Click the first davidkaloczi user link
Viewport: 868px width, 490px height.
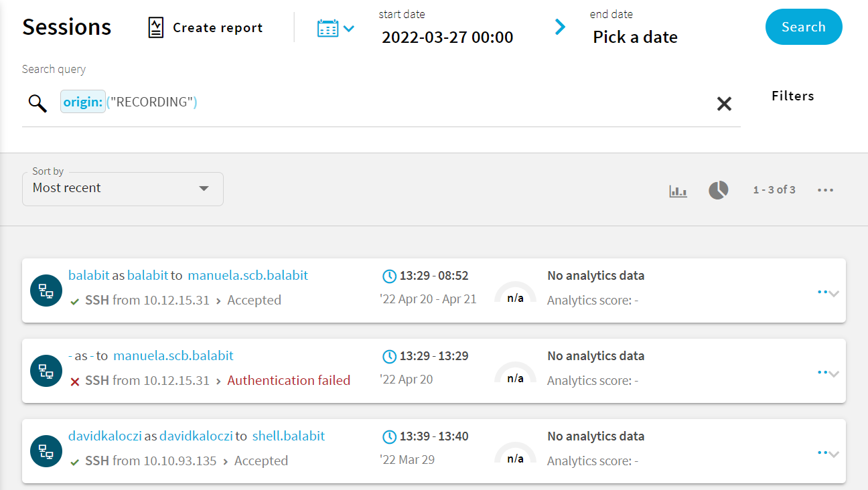point(105,436)
